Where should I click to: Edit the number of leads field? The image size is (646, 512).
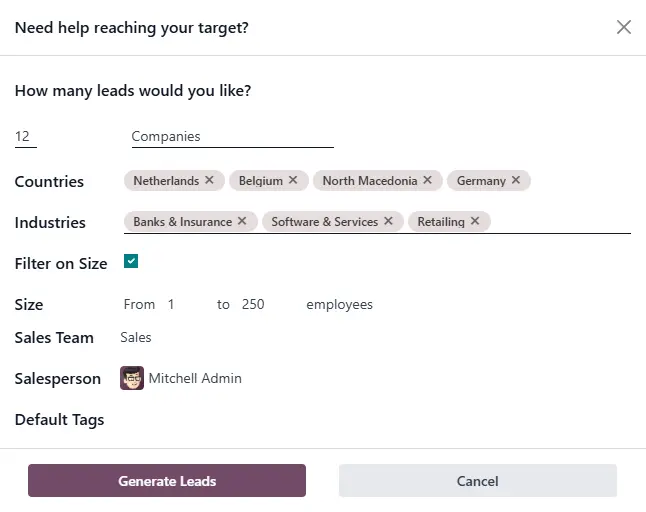(x=25, y=137)
